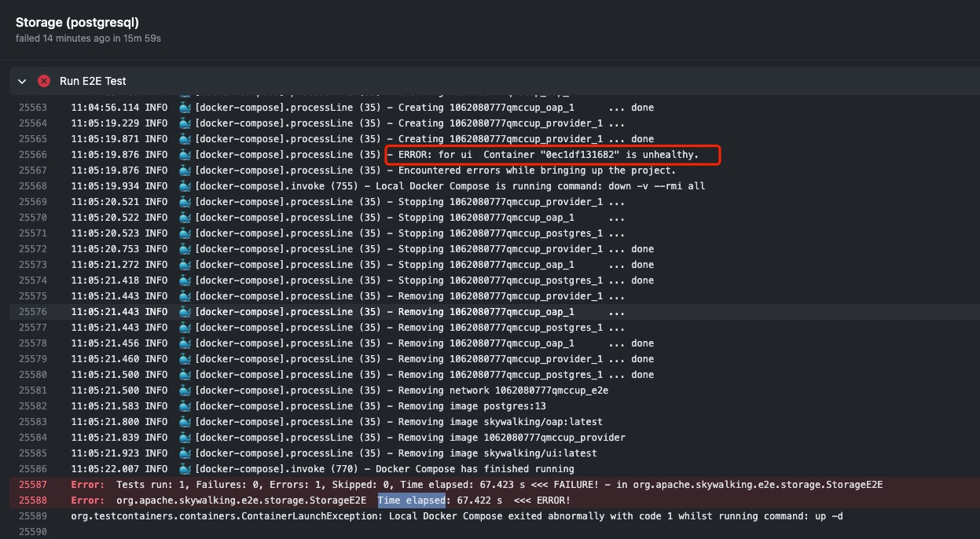This screenshot has width=980, height=539.
Task: Select log line number 25579
Action: (33, 359)
